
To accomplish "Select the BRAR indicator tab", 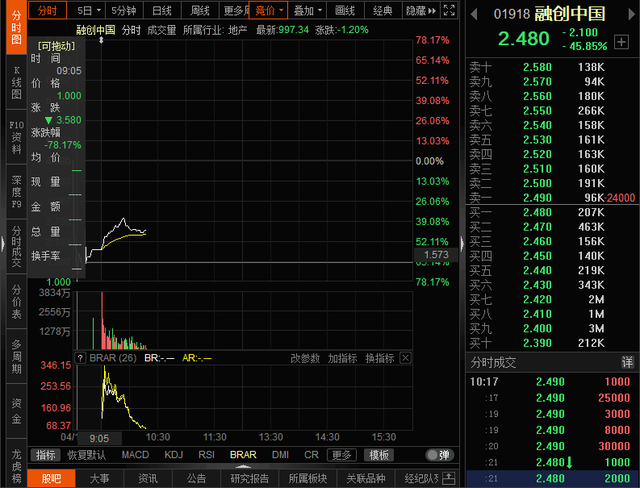I will point(243,455).
